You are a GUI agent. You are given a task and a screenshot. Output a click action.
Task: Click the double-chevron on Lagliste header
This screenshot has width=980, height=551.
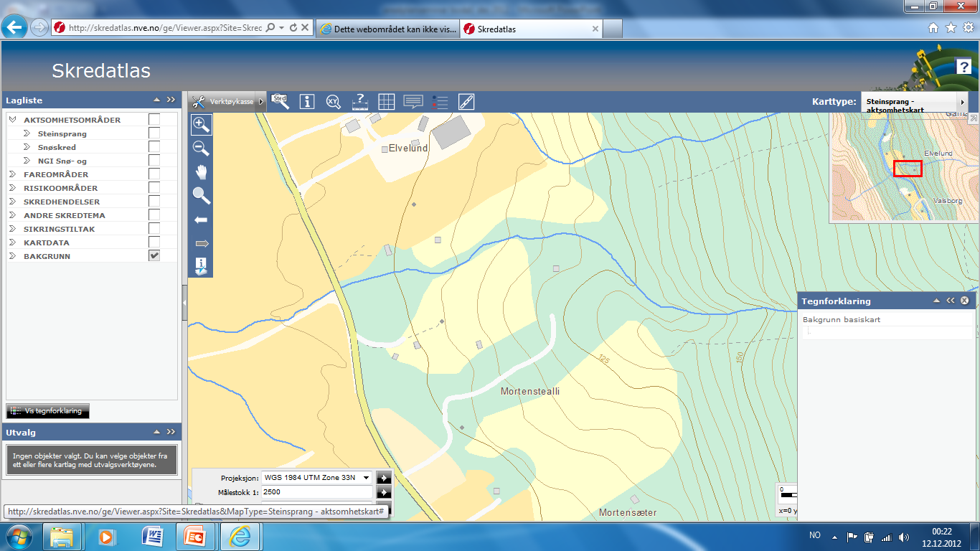click(171, 100)
